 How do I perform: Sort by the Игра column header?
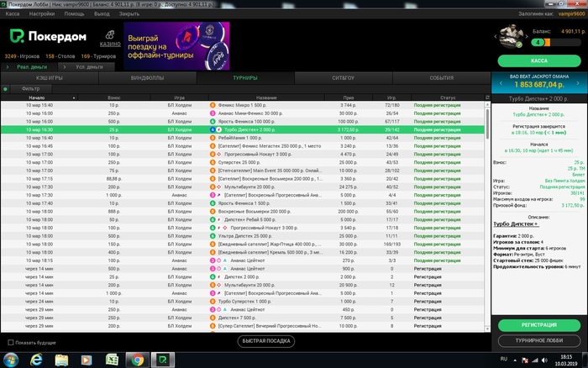179,97
